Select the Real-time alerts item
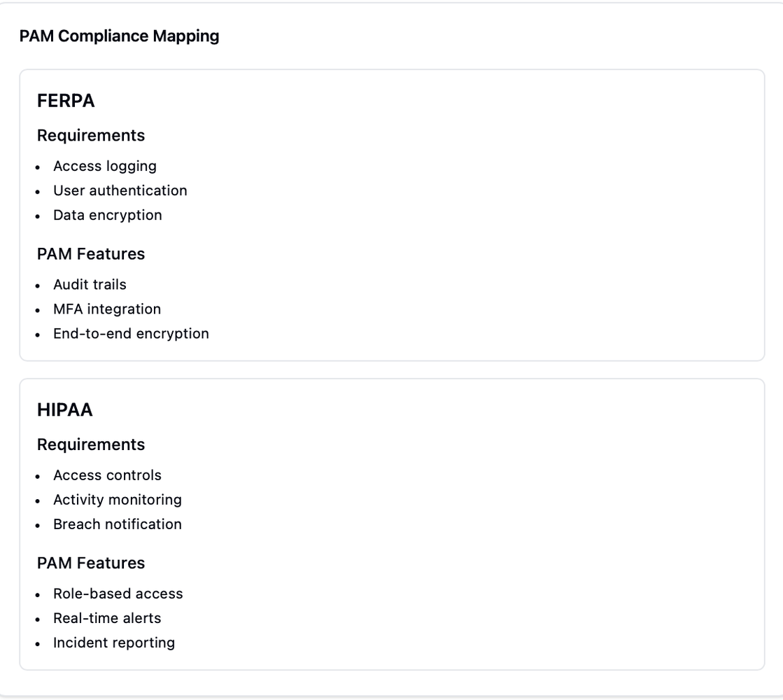Image resolution: width=783 pixels, height=700 pixels. point(107,618)
